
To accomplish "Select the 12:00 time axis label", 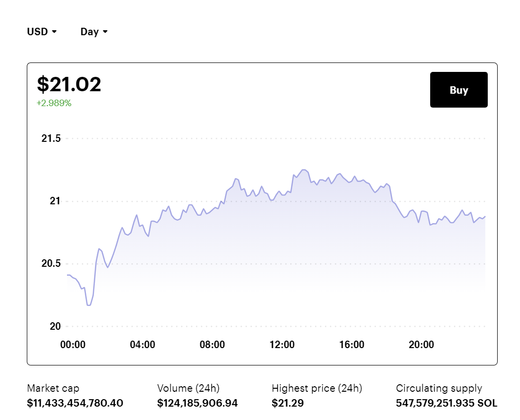I will [x=282, y=345].
